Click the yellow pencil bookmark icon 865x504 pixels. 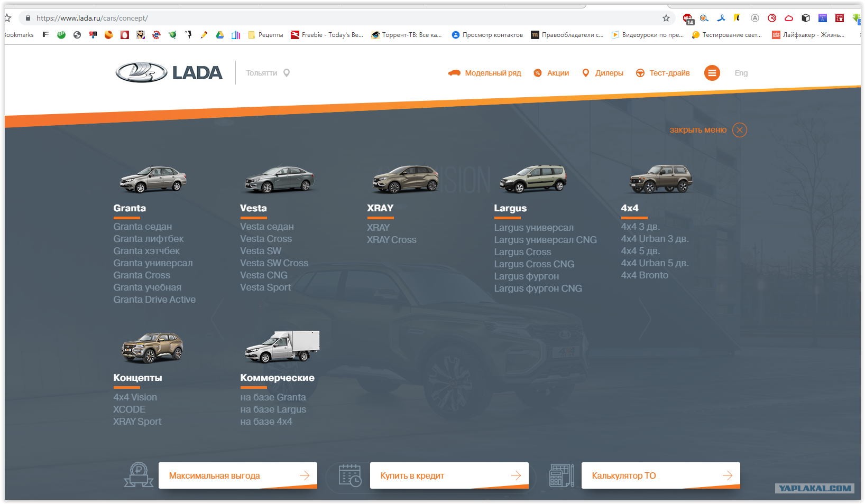pyautogui.click(x=204, y=35)
